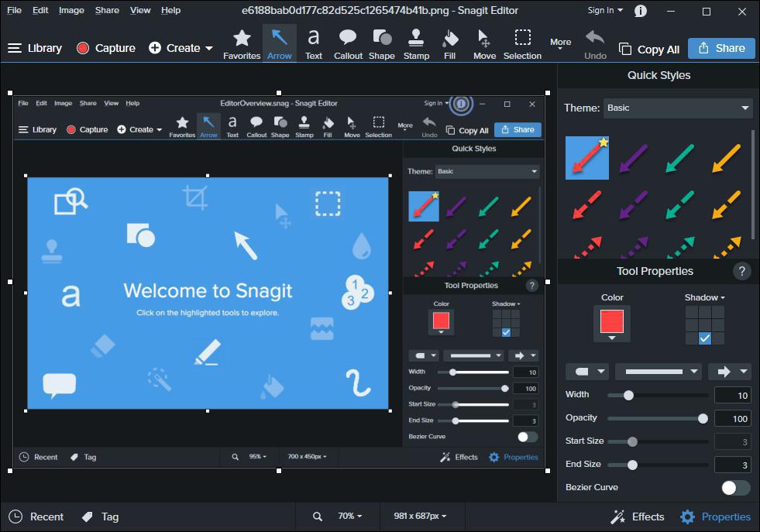Click the Width value field showing 10

pos(732,396)
